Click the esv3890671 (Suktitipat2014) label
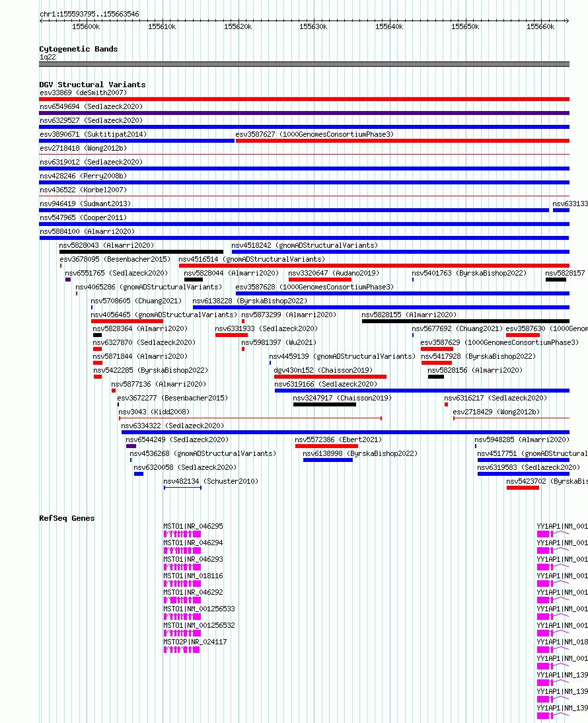This screenshot has height=723, width=588. coord(93,134)
